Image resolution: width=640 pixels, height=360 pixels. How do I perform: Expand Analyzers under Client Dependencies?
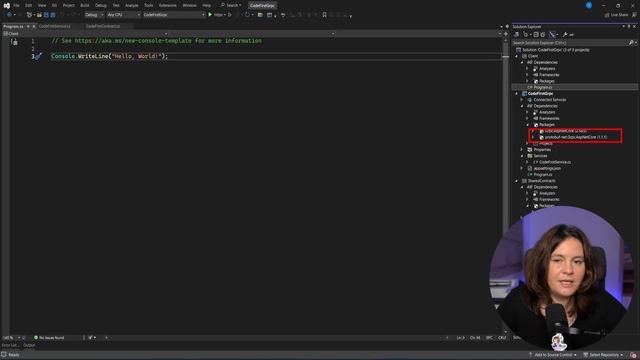[x=527, y=69]
